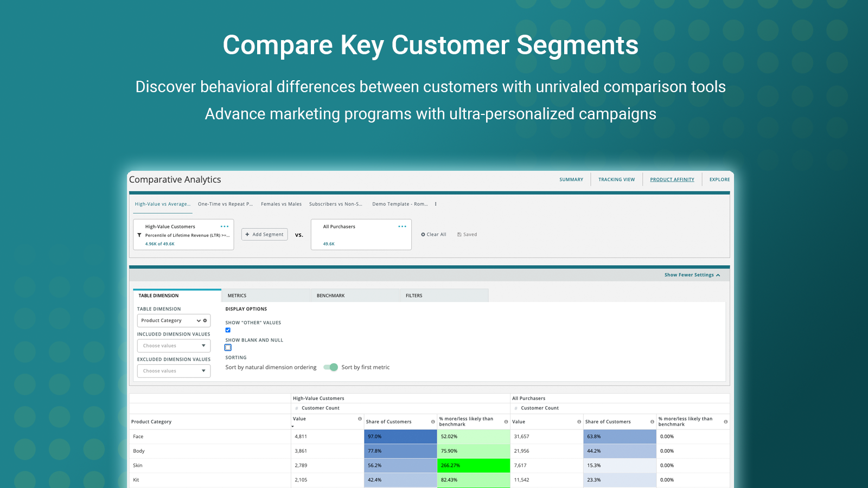Switch sorting to Sort by first metric
This screenshot has width=868, height=488.
coord(330,367)
